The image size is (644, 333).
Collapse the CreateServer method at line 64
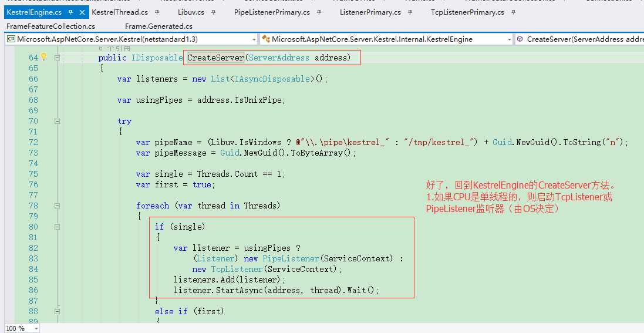point(57,58)
